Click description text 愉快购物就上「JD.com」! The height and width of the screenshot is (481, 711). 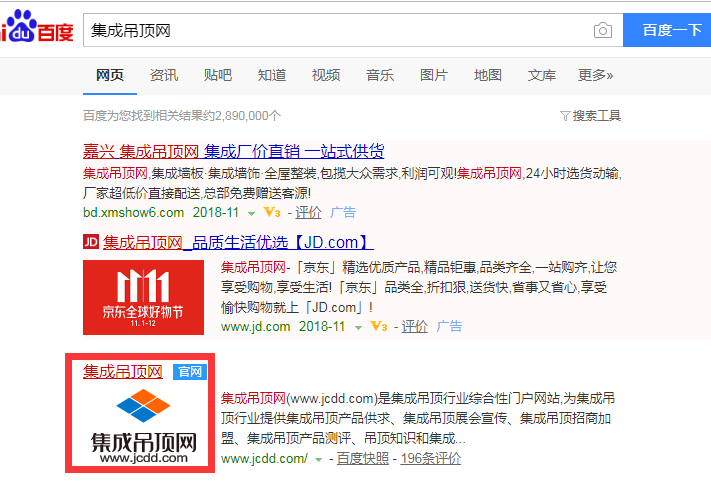pyautogui.click(x=297, y=307)
